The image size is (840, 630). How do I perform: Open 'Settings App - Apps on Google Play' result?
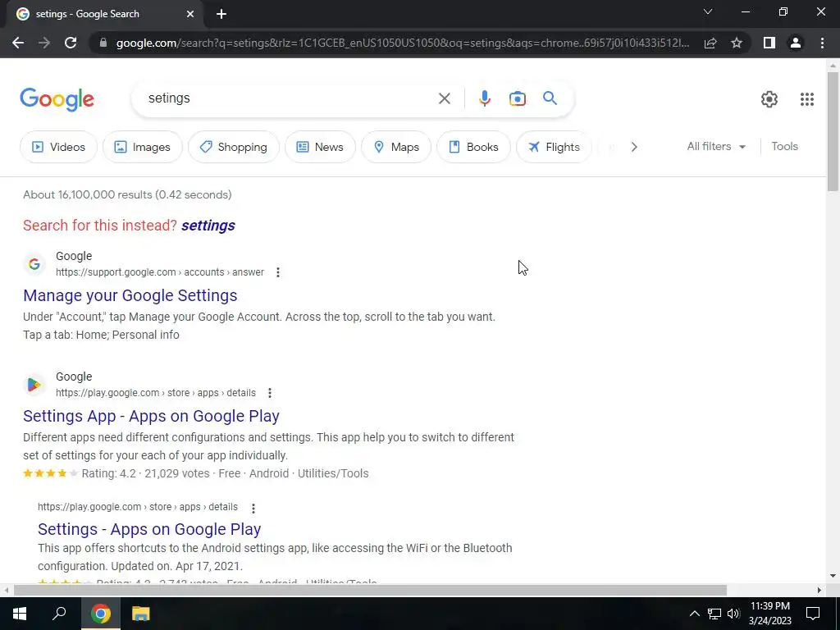151,416
